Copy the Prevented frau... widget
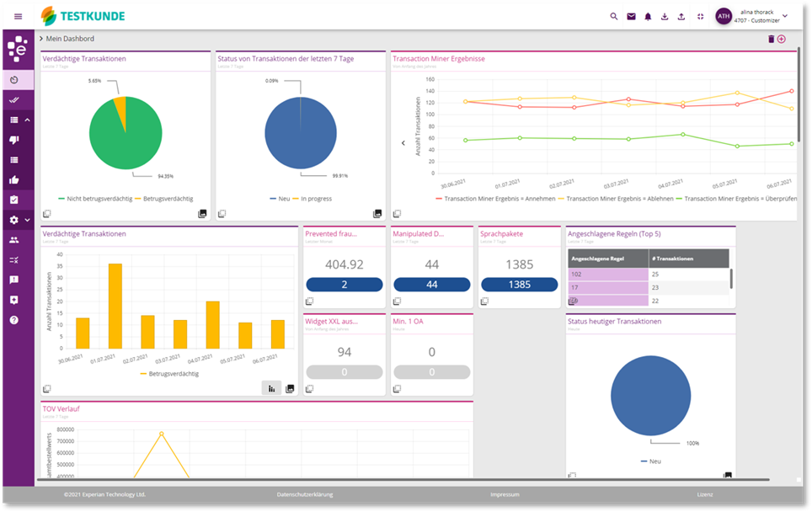 309,301
